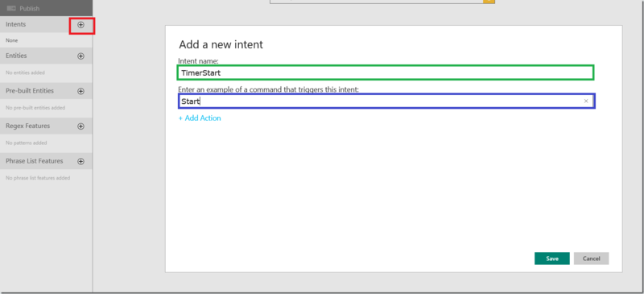Add a pre-built entity with plus icon
Viewport: 644px width, 294px height.
81,91
